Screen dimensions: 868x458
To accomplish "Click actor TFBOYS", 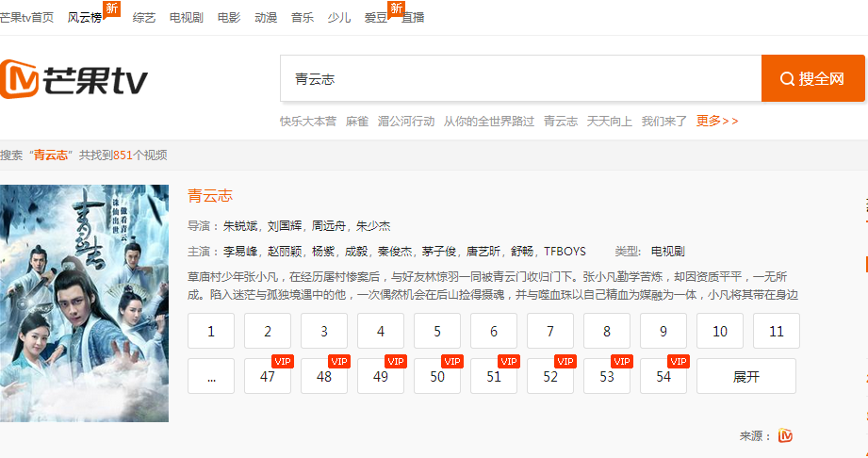I will click(565, 252).
